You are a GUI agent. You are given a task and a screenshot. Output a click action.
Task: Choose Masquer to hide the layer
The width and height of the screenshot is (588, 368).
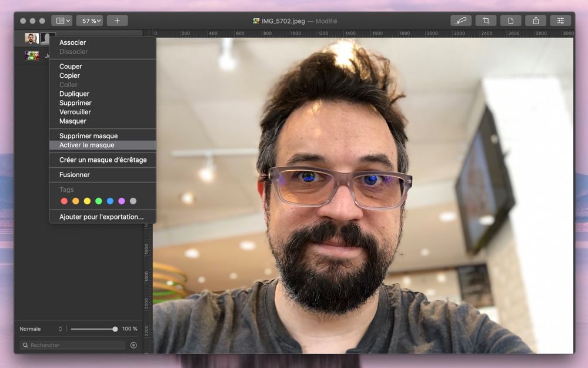click(x=103, y=121)
